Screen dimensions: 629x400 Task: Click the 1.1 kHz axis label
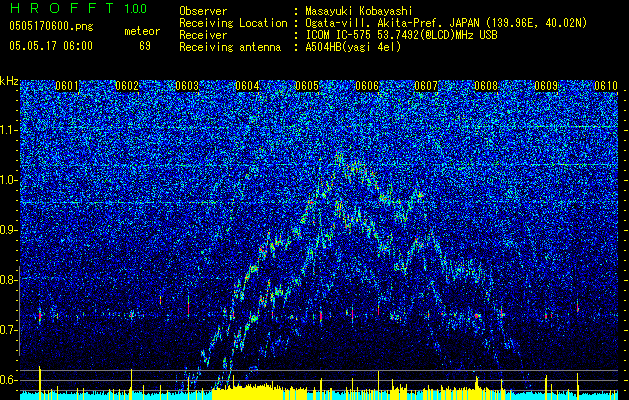[x=8, y=130]
